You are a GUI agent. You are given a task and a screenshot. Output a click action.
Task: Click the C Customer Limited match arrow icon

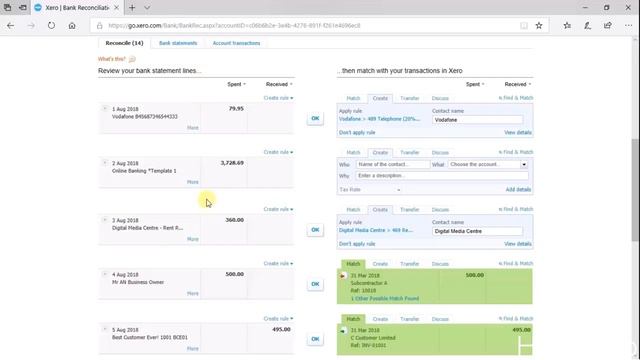point(342,331)
